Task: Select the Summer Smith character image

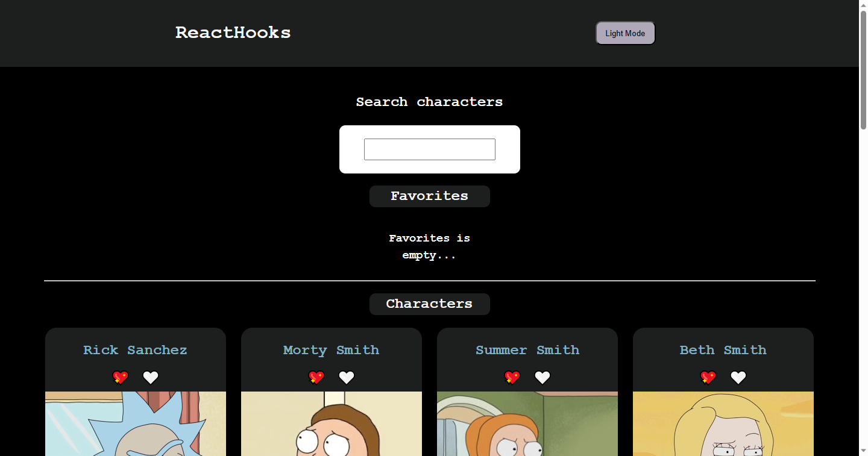Action: tap(527, 424)
